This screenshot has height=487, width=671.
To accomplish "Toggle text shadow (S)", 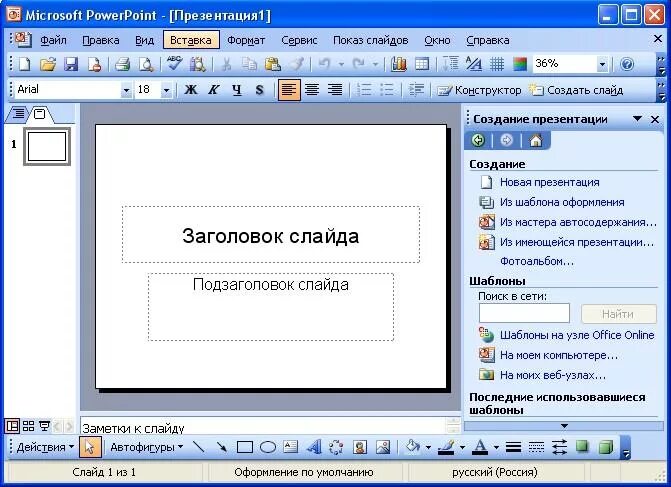I will [x=259, y=90].
